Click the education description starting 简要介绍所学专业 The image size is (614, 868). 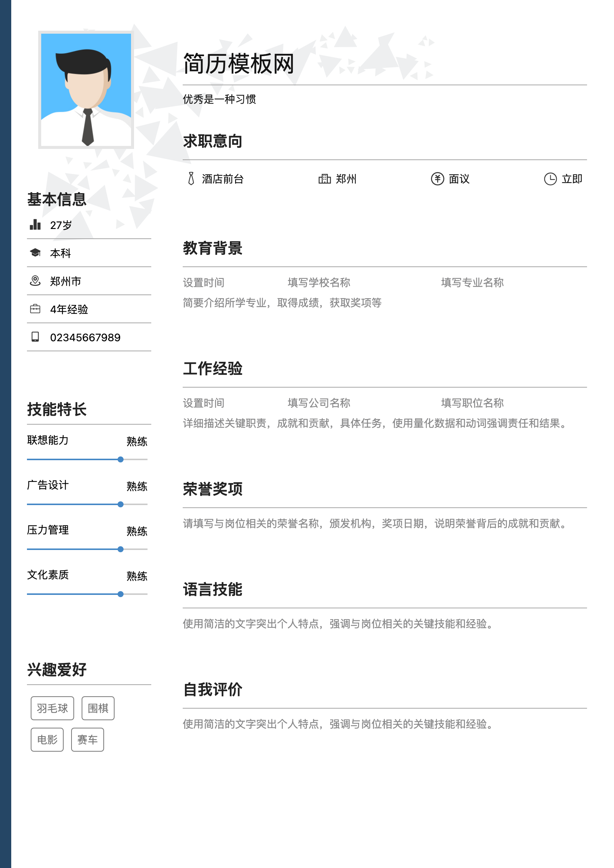coord(282,303)
